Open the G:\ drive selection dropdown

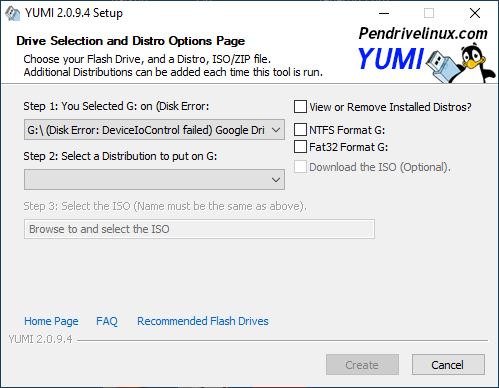pos(154,130)
